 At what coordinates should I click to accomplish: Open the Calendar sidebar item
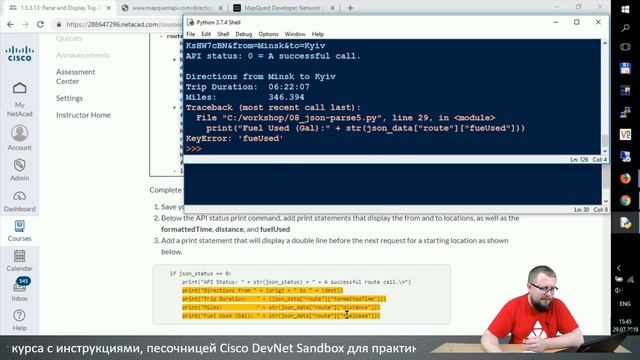[x=20, y=260]
